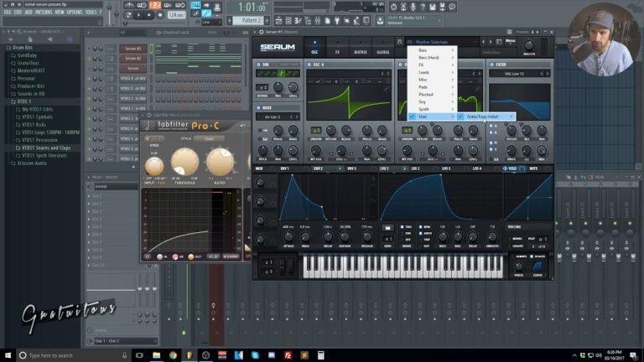Select next Serum preset arrow

pos(491,42)
